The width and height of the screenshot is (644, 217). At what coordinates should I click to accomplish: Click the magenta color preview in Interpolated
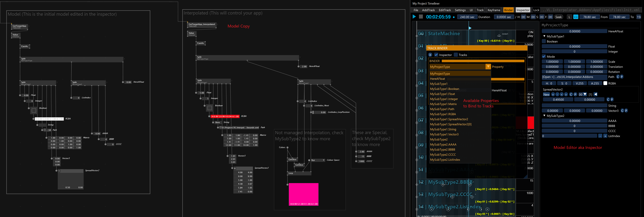pos(303,194)
